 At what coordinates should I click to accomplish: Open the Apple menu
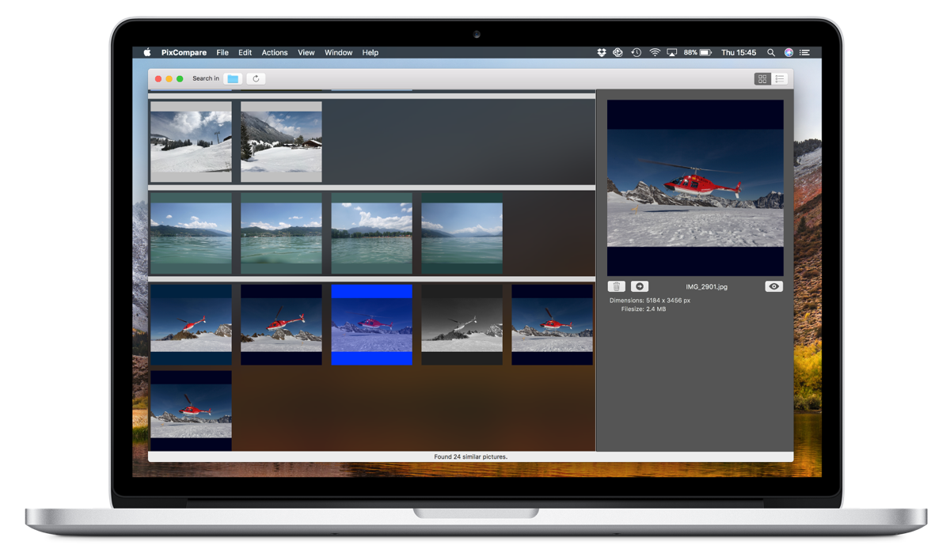click(x=147, y=52)
